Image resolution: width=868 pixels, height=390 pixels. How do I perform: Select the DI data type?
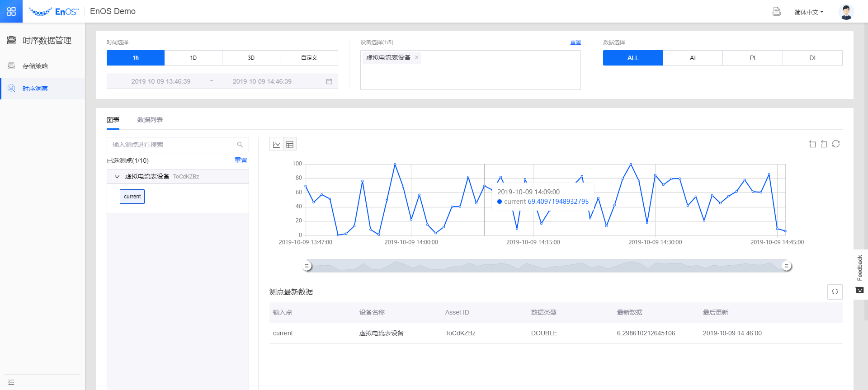pos(813,58)
